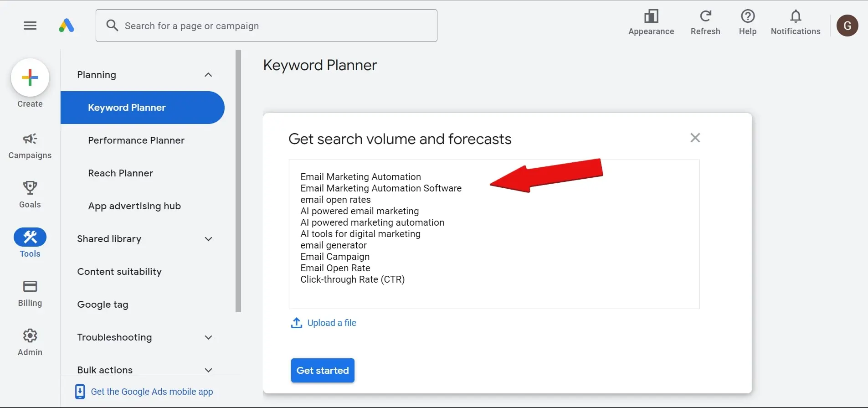
Task: Click the side menu scrollbar
Action: coord(238,181)
